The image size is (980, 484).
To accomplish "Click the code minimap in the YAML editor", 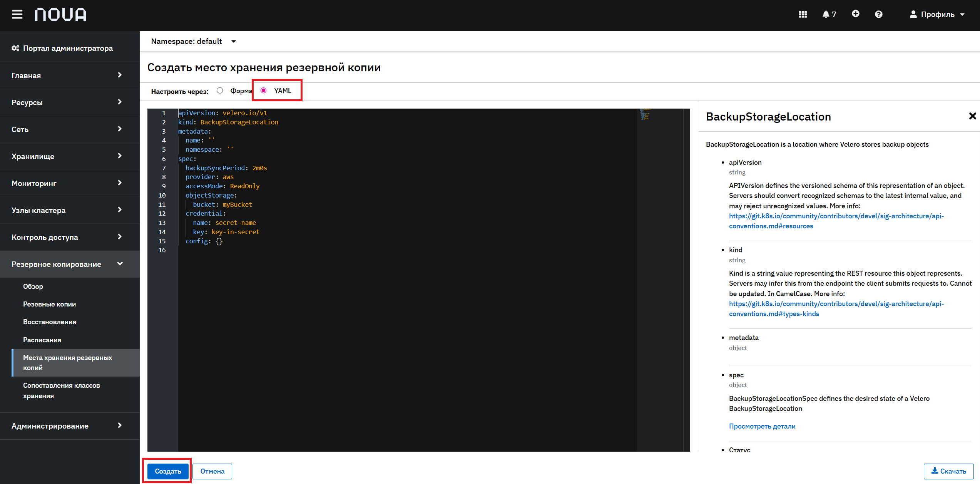I will [645, 114].
